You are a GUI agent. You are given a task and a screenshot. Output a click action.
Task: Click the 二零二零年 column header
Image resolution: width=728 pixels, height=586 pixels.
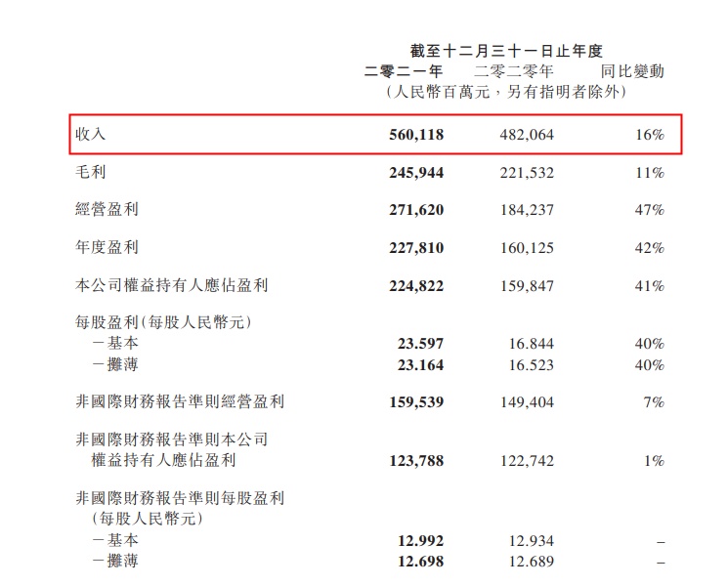pyautogui.click(x=514, y=71)
